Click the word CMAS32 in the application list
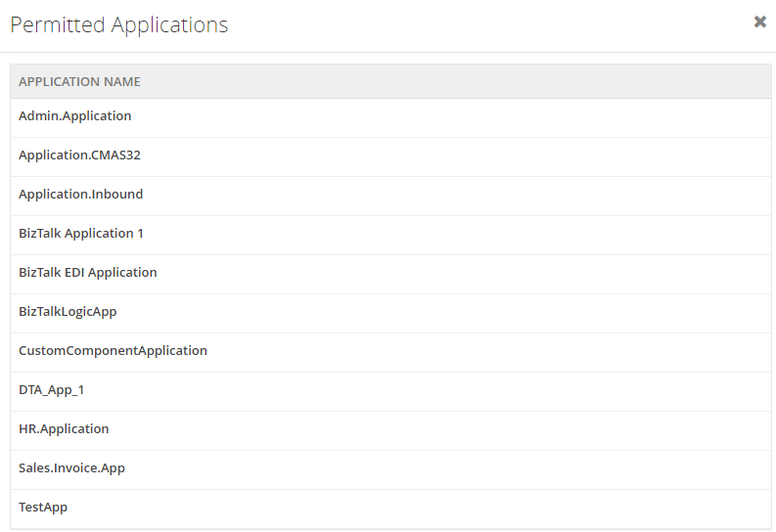Screen dimensions: 776x532 pyautogui.click(x=115, y=155)
